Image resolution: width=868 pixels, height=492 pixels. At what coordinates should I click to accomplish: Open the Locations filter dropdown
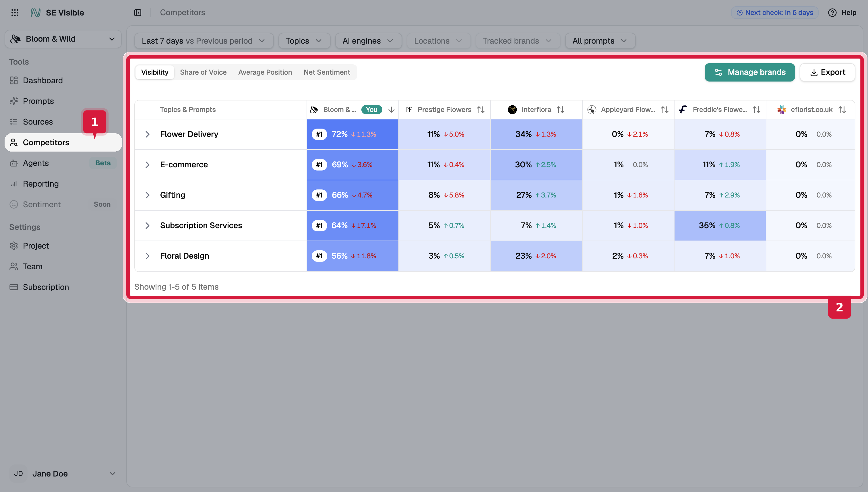point(439,41)
